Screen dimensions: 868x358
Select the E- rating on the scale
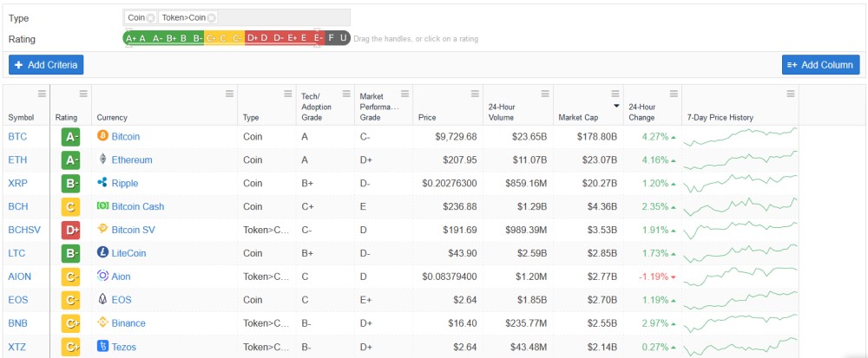tap(318, 38)
